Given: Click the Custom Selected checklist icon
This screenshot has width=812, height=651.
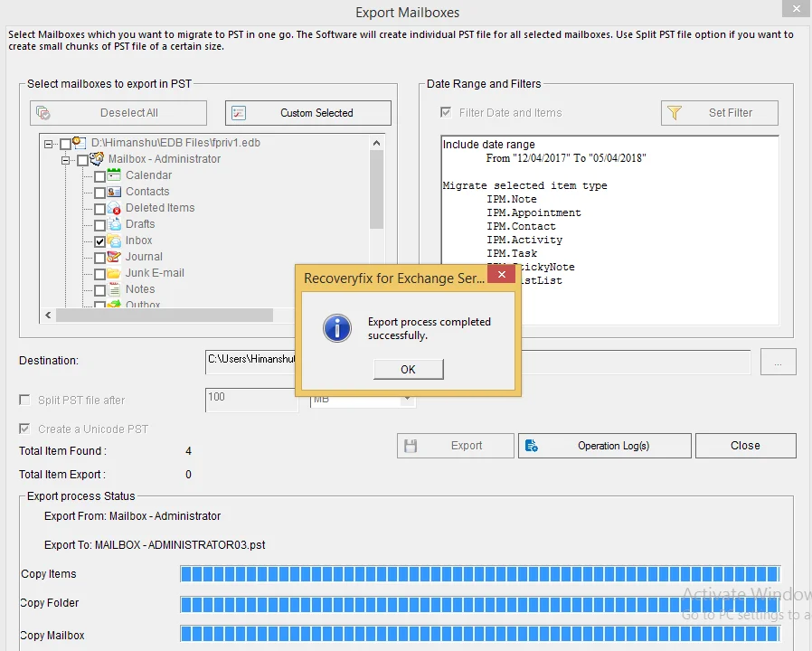Looking at the screenshot, I should [x=239, y=112].
